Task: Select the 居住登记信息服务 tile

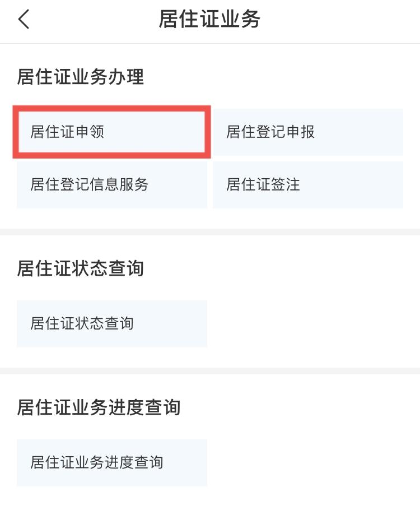Action: point(112,185)
